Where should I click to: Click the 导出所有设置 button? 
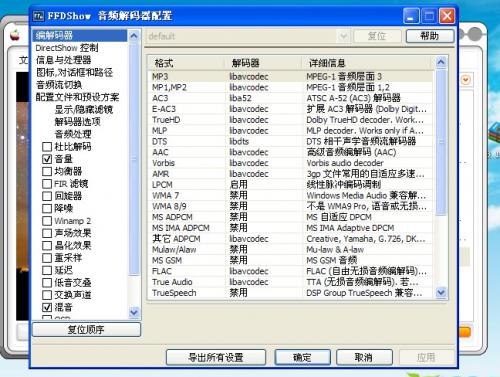216,358
